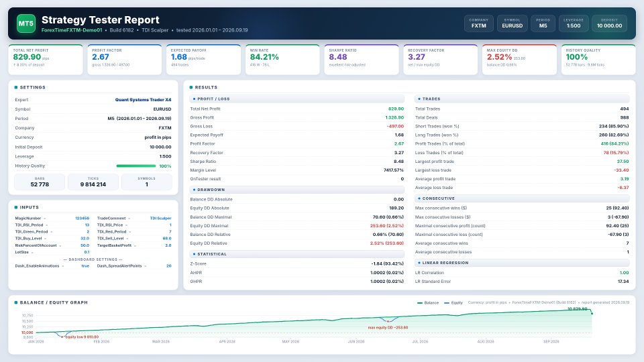Click the 10 829.90 peak label on graph
644x362 pixels.
tap(577, 308)
